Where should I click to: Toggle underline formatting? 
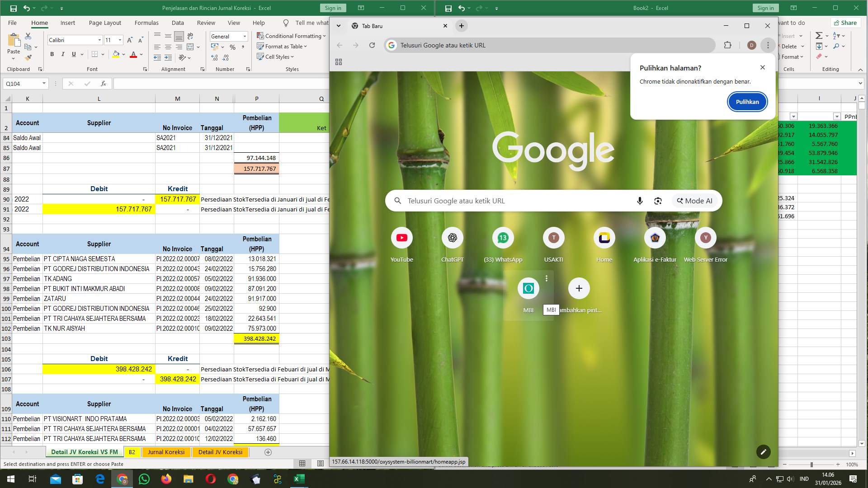click(73, 54)
